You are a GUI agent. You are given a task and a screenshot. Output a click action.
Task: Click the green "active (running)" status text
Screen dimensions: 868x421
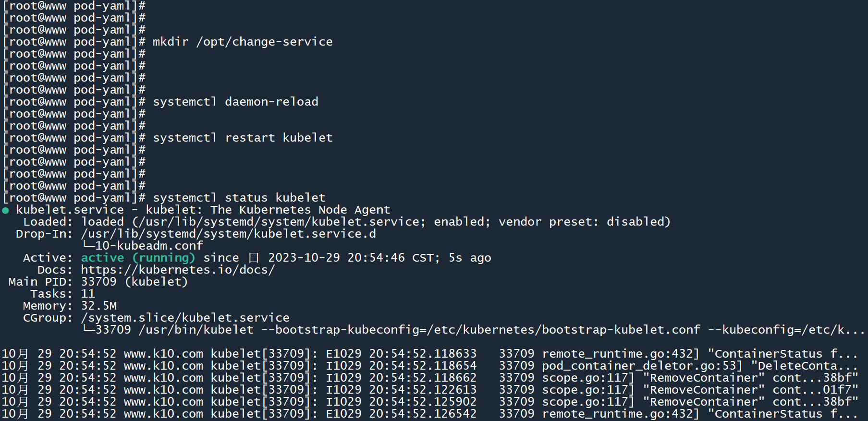point(138,258)
